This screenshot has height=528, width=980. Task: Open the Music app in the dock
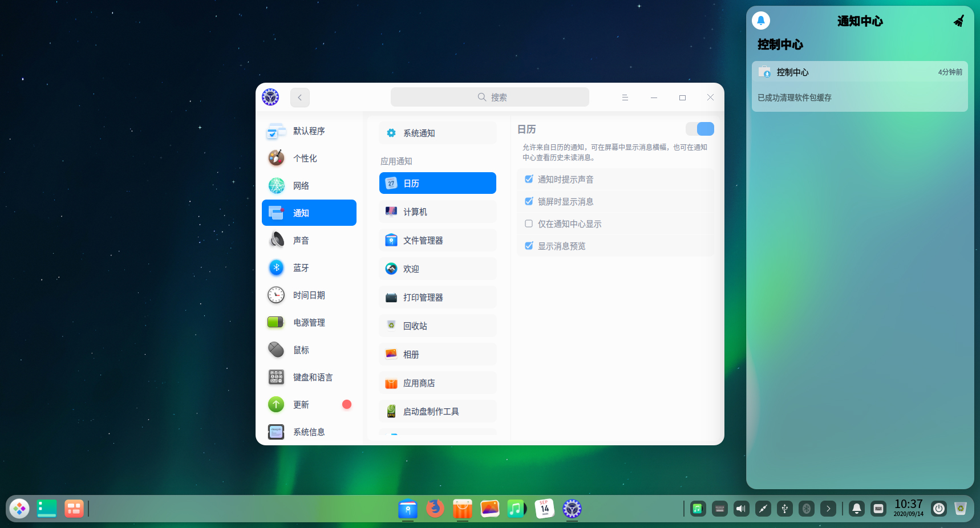(x=516, y=508)
